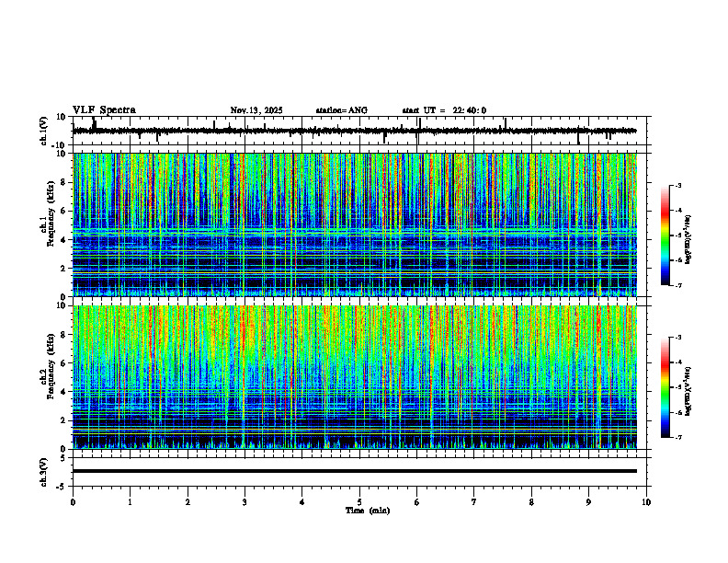The width and height of the screenshot is (728, 563).
Task: Click the ch.2 spectrogram colorbar
Action: coord(665,387)
